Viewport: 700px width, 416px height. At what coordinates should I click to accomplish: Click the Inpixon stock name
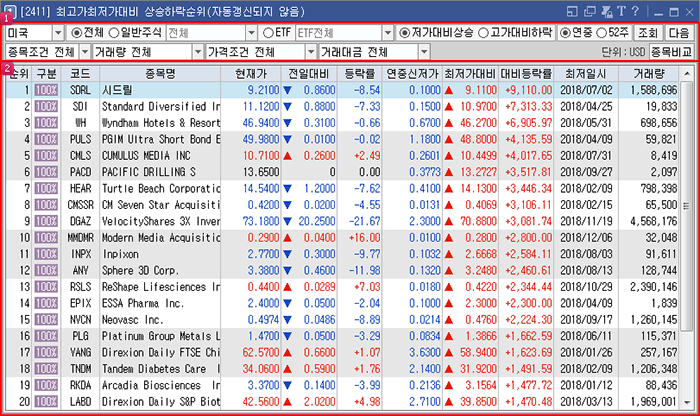(x=120, y=254)
